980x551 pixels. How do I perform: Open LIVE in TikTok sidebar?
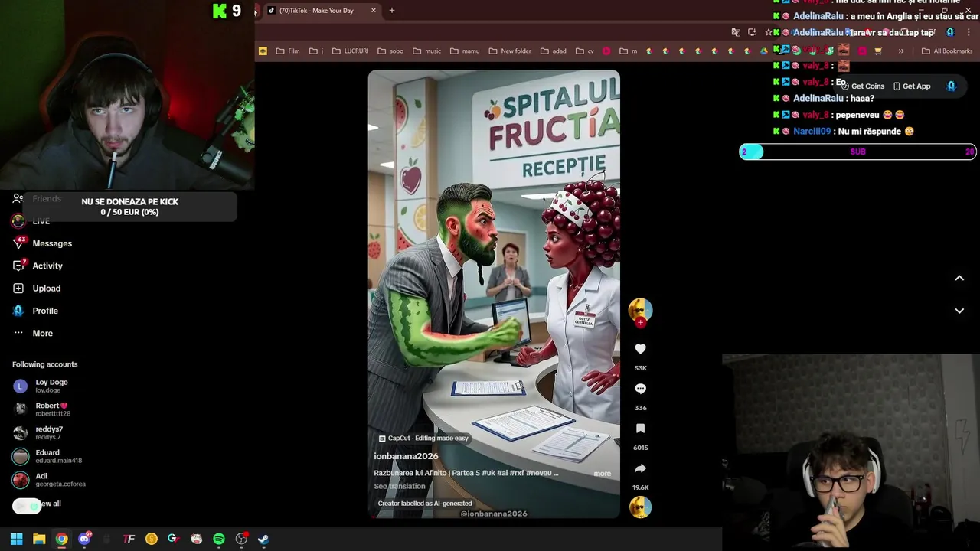coord(41,221)
